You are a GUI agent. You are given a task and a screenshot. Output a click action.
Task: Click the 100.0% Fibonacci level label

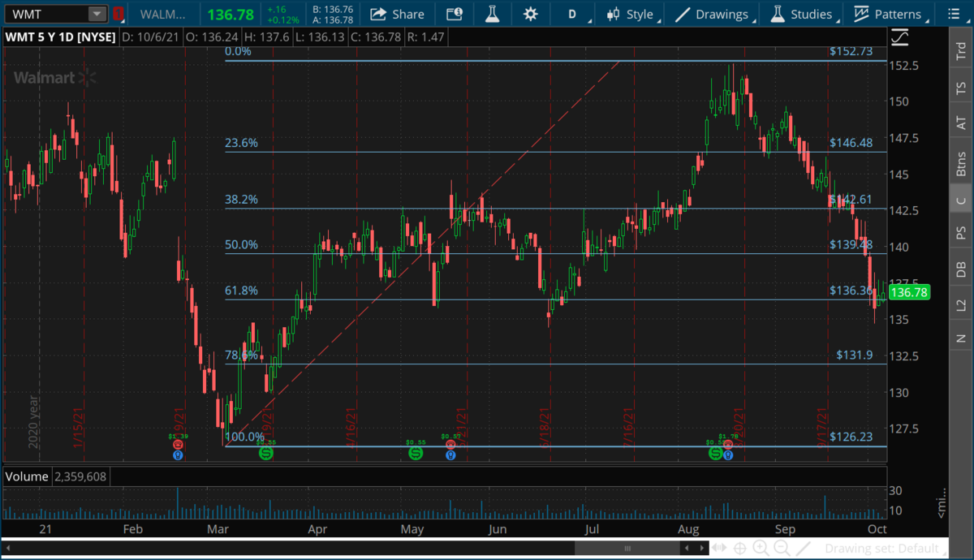click(x=244, y=437)
